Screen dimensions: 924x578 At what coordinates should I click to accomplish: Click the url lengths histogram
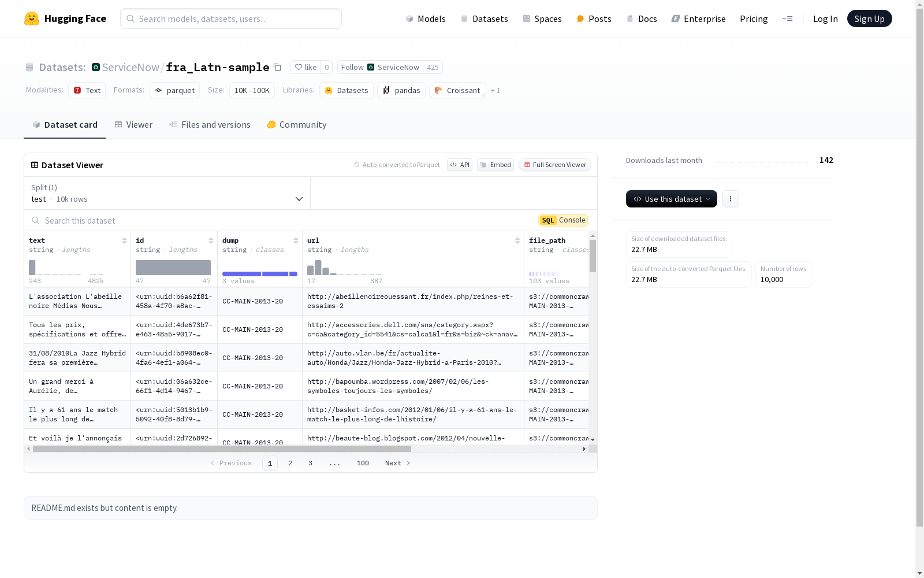(x=345, y=268)
